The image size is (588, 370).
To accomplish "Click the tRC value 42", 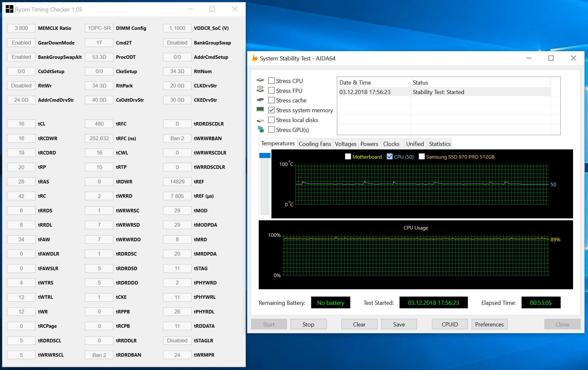I will [21, 196].
